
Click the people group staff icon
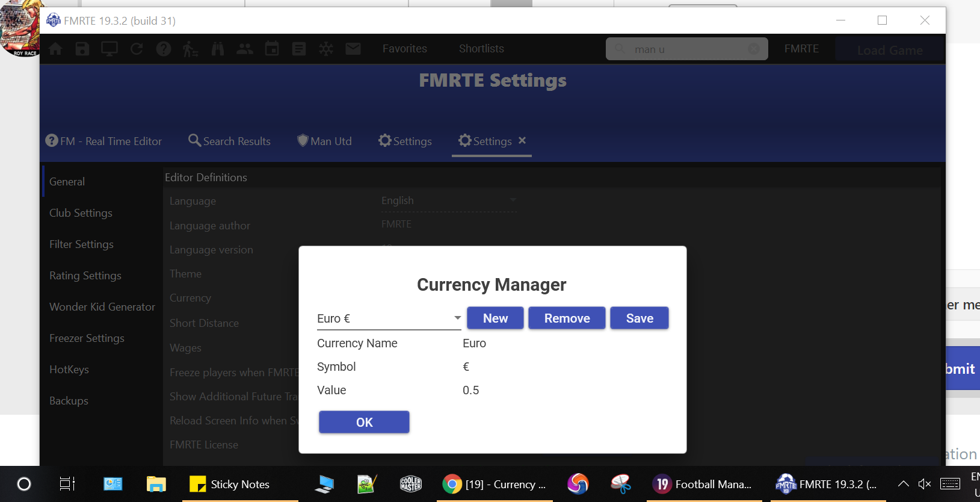[245, 49]
